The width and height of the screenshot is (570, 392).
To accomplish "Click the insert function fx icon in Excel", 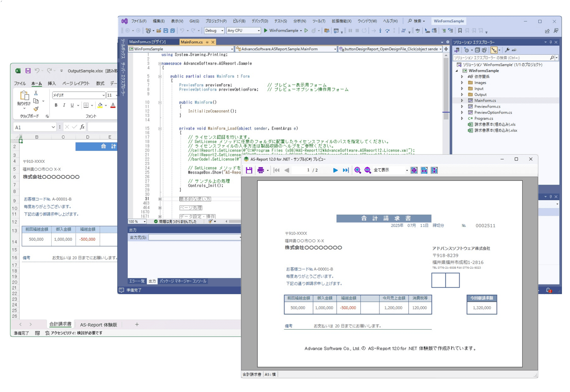I will pyautogui.click(x=82, y=127).
